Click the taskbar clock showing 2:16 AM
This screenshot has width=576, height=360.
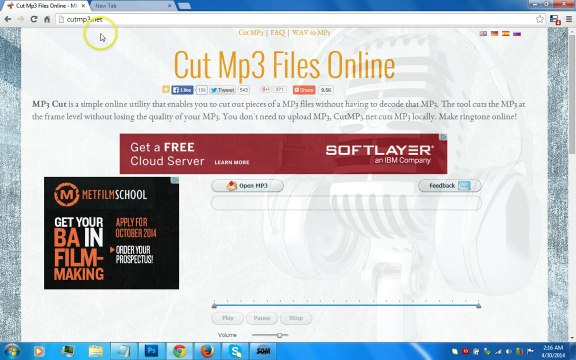click(552, 352)
